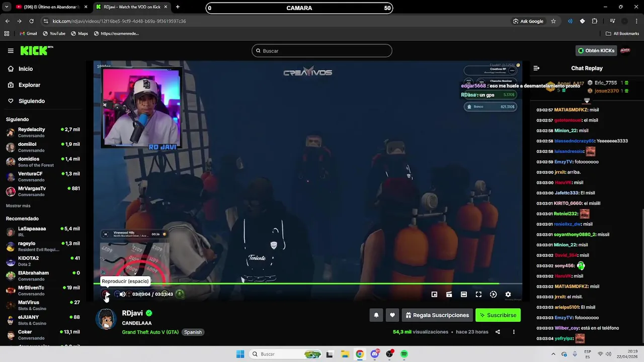Enter fullscreen in the video player

[x=478, y=295]
